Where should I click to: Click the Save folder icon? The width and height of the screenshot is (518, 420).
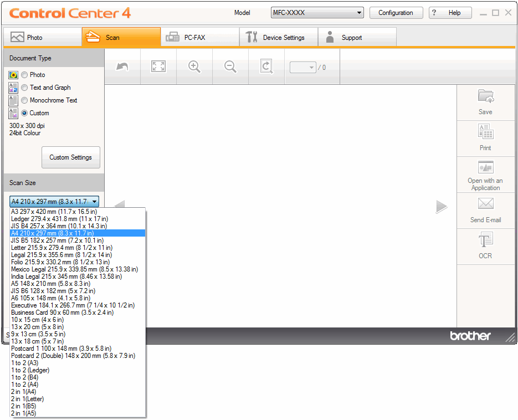(486, 96)
